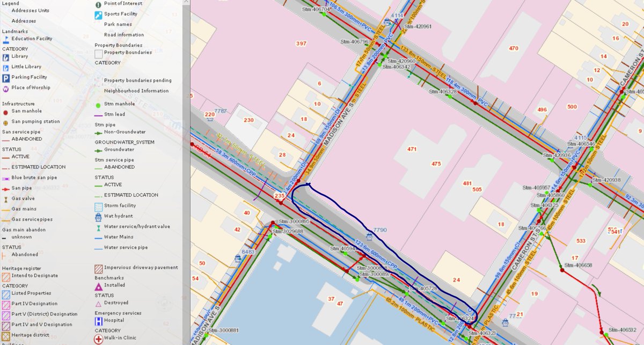
Task: Click the Parking Facility P icon
Action: [6, 78]
